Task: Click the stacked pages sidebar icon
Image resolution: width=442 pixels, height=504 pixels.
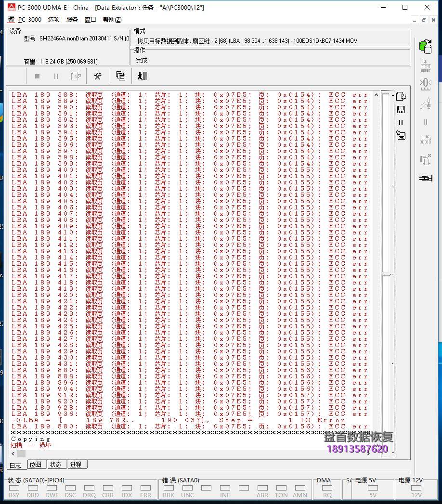Action: (426, 159)
